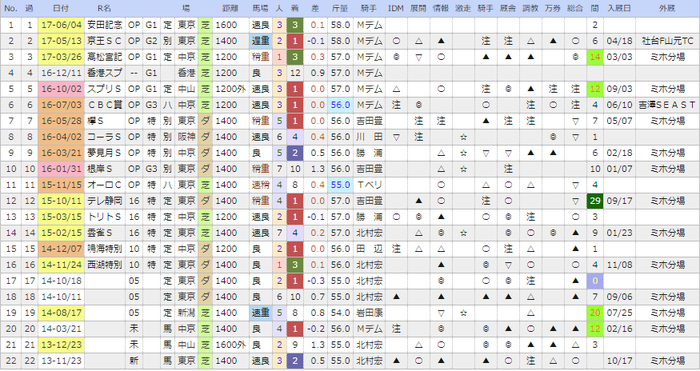The width and height of the screenshot is (700, 371).
Task: Click the 厩舎 column header
Action: click(508, 8)
